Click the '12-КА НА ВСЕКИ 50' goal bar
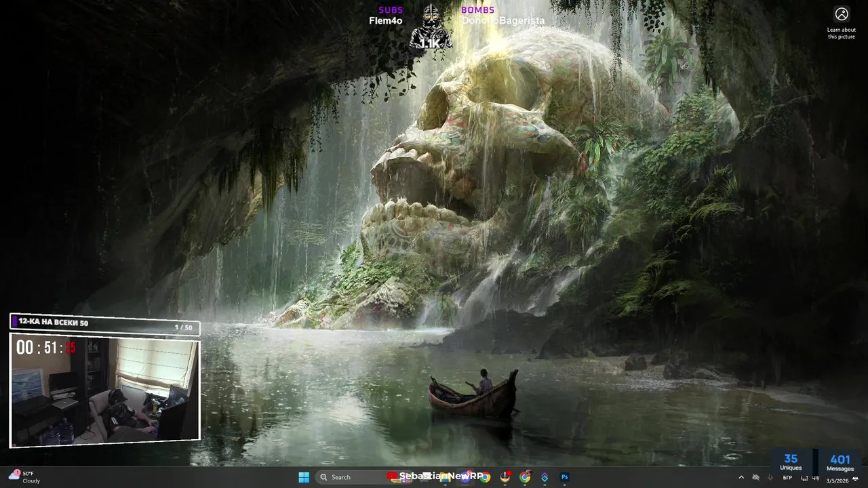The width and height of the screenshot is (868, 488). [x=105, y=325]
